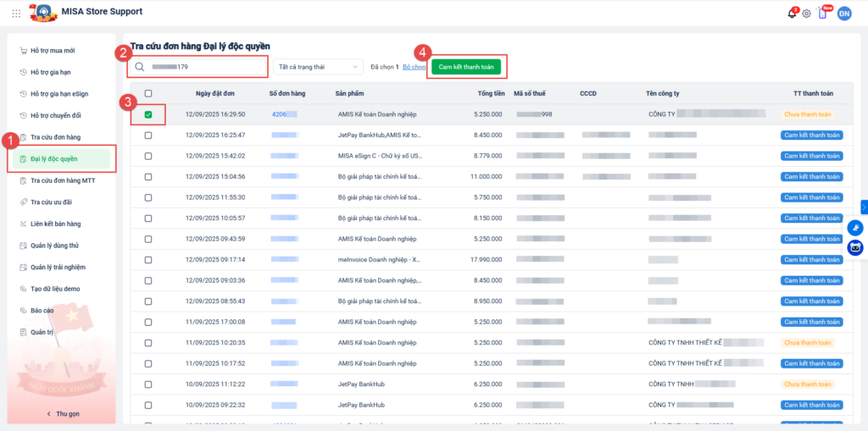The image size is (868, 431).
Task: Go to Hỗ trợ gia hạn eSign
Action: click(64, 93)
